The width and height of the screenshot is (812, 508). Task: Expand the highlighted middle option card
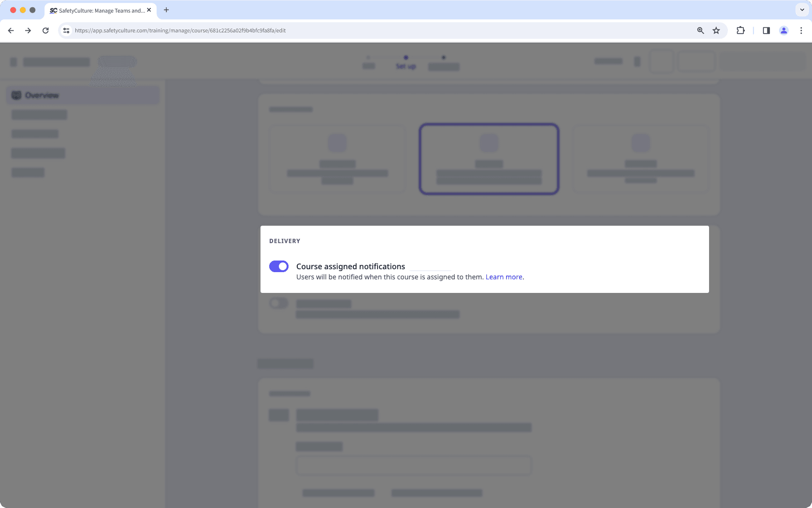click(x=489, y=159)
